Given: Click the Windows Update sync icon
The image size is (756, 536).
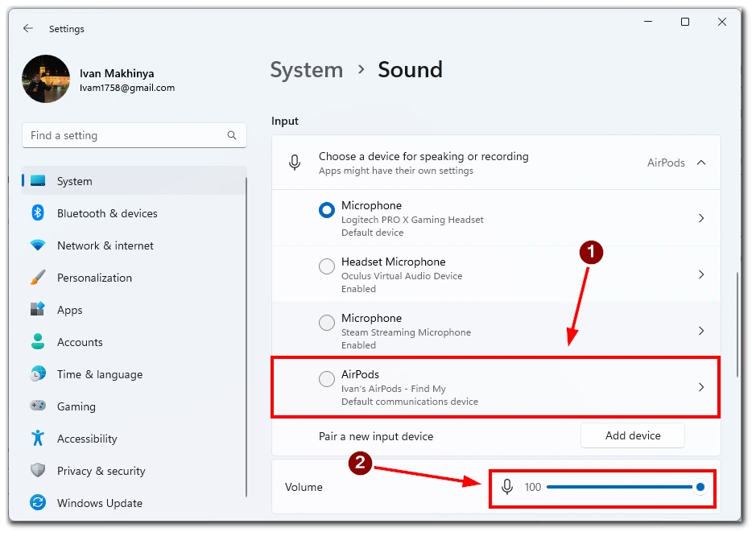Looking at the screenshot, I should tap(38, 502).
